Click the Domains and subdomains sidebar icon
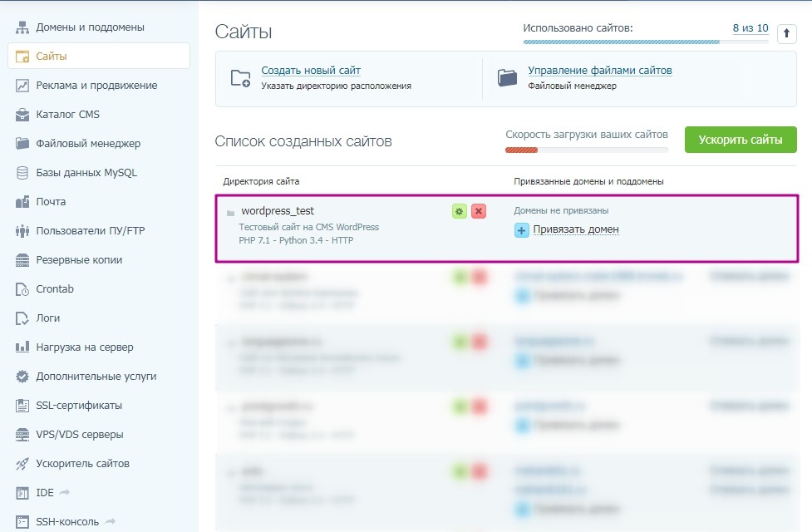This screenshot has width=812, height=532. click(x=22, y=27)
